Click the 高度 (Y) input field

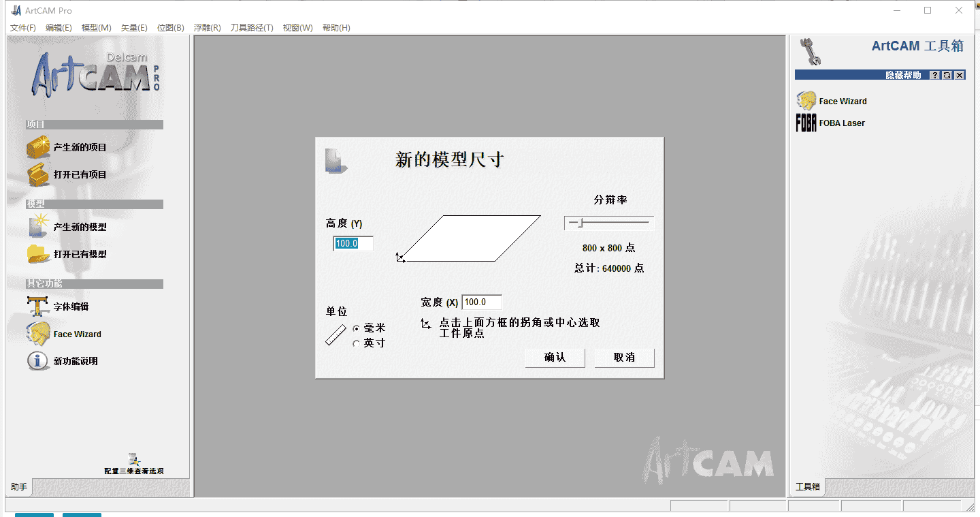click(353, 244)
